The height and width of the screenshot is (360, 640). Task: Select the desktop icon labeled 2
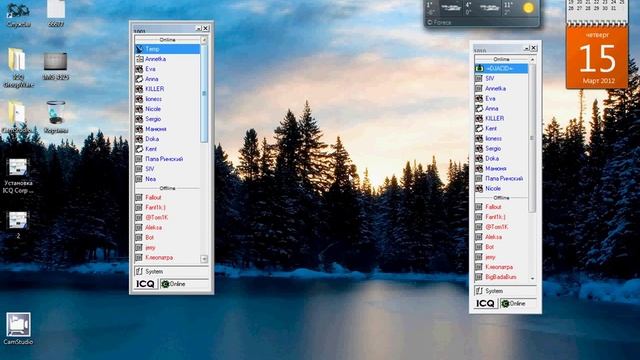pos(18,225)
